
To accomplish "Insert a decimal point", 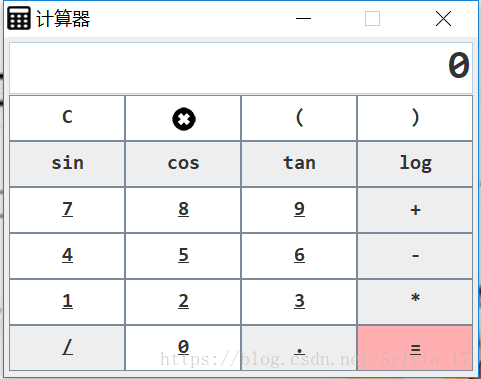I will pyautogui.click(x=299, y=348).
